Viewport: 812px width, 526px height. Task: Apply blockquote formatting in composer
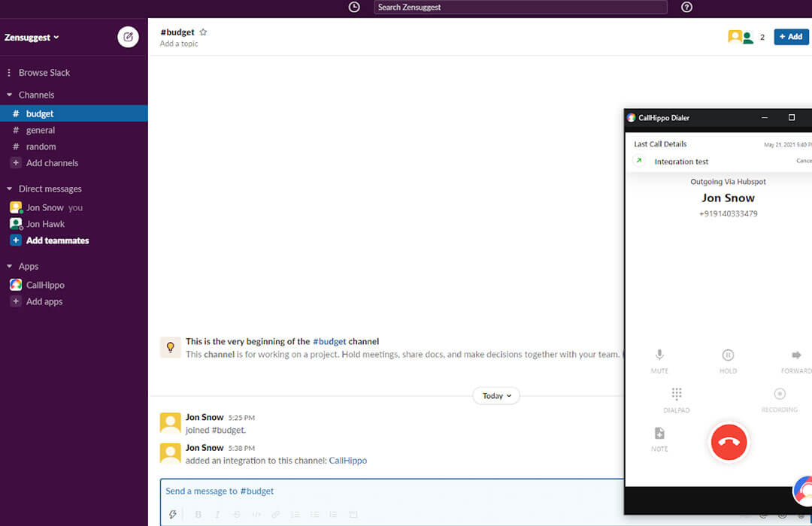point(333,514)
